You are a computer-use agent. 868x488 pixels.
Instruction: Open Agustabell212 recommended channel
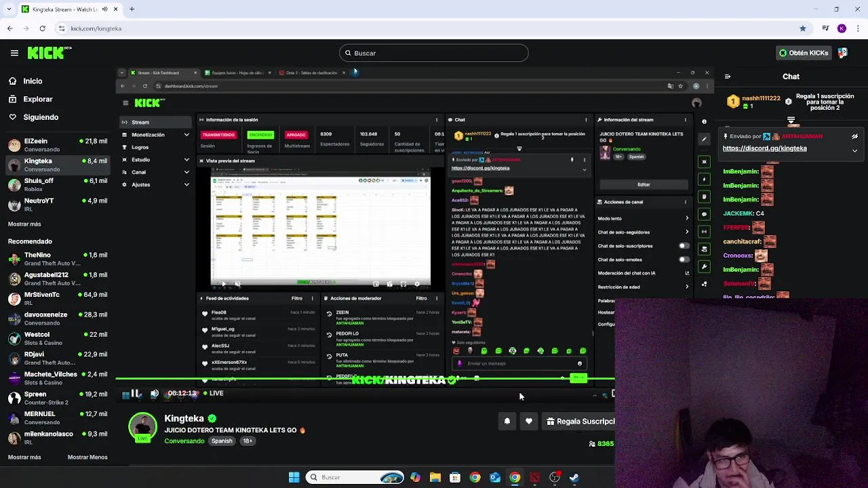click(x=58, y=279)
